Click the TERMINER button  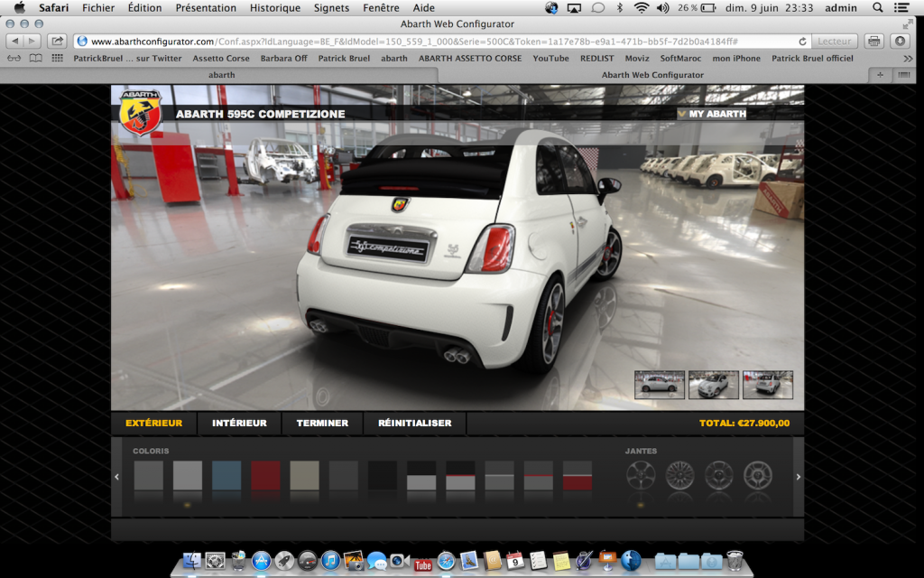pos(322,423)
